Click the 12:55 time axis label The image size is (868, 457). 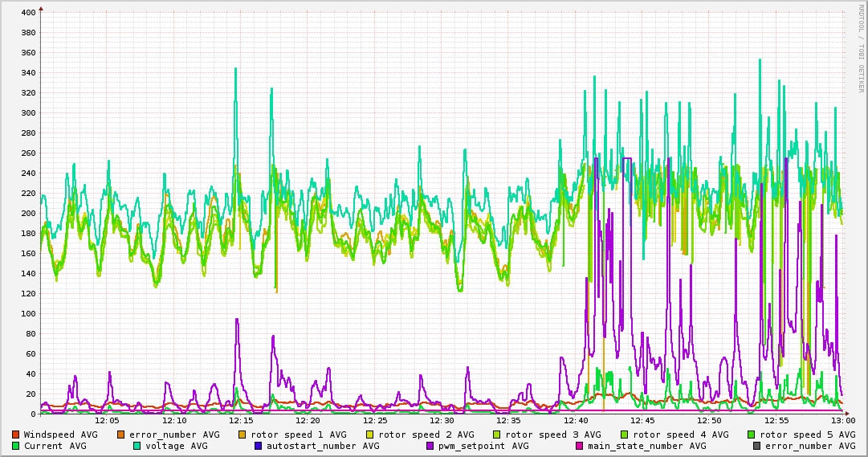coord(776,421)
